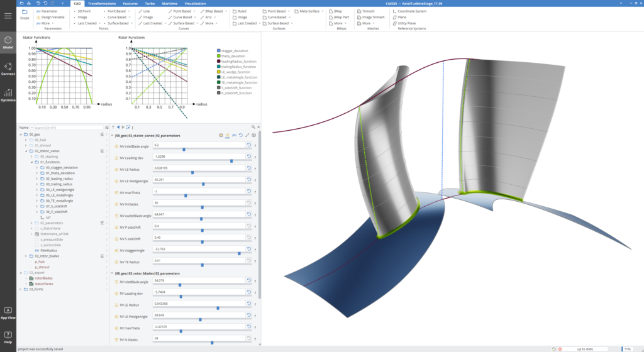
Task: Open the Visualization ribbon tab
Action: click(194, 4)
